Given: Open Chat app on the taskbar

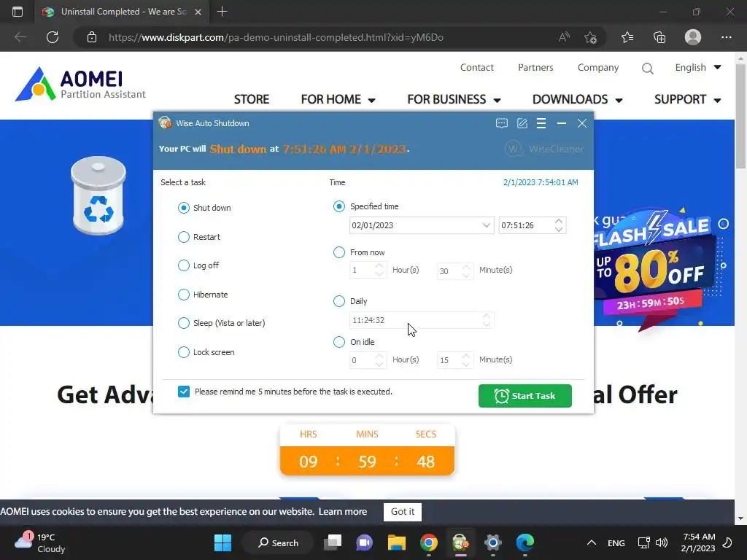Looking at the screenshot, I should pos(365,542).
